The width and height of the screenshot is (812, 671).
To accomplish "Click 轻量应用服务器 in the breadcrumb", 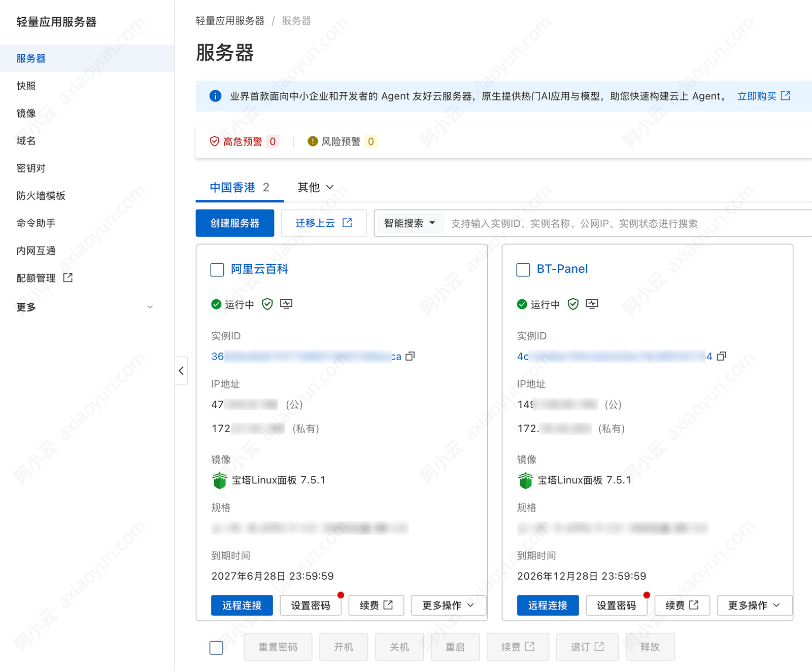I will click(x=230, y=21).
